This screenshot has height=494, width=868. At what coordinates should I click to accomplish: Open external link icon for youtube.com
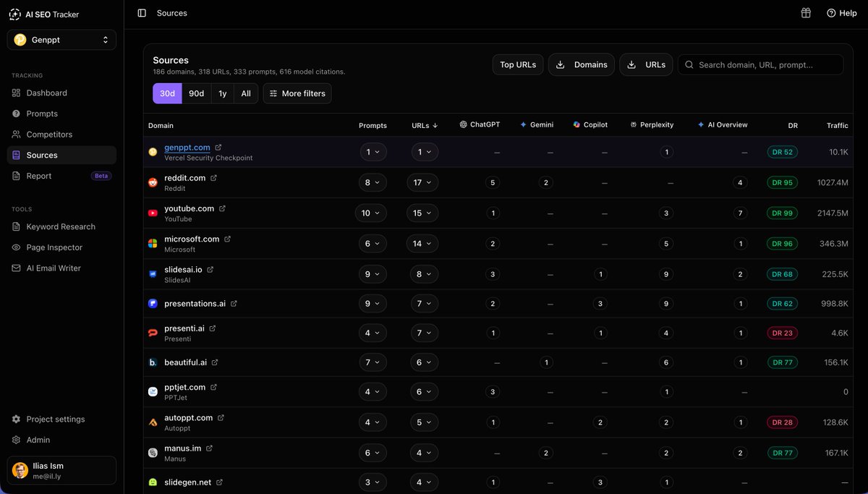point(222,208)
